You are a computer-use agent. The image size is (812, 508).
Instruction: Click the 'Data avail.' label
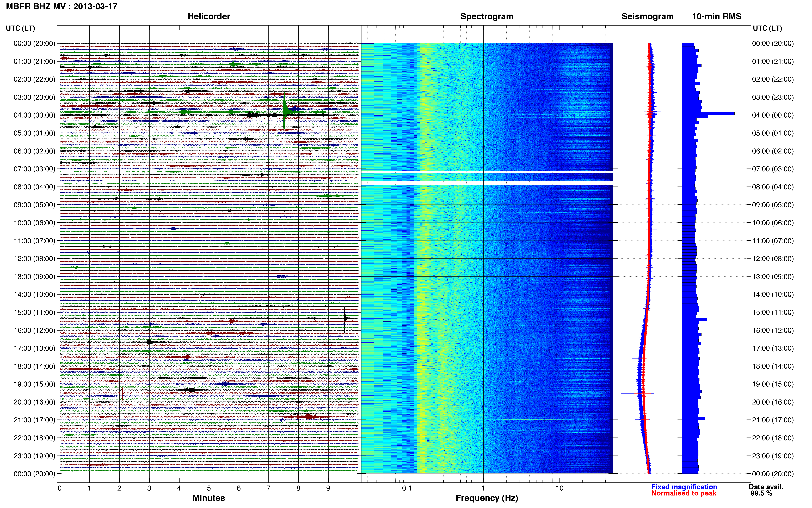coord(766,487)
